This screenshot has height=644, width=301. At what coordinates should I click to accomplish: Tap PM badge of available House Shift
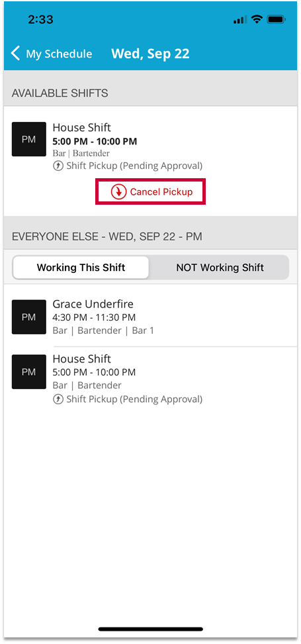pyautogui.click(x=28, y=139)
